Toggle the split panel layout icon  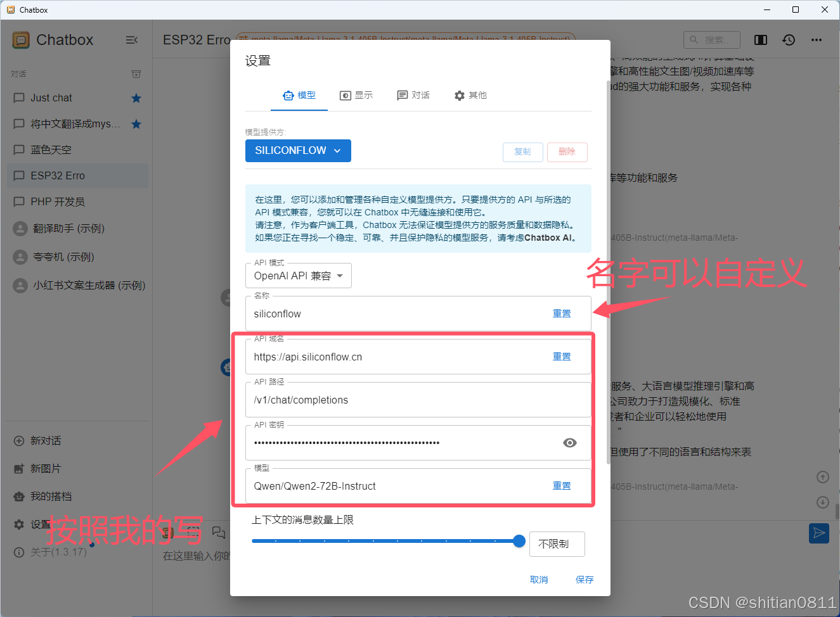pyautogui.click(x=761, y=40)
